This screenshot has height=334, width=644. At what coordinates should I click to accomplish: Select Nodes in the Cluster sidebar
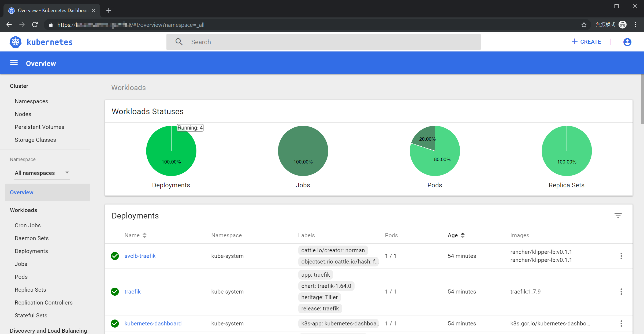[23, 114]
